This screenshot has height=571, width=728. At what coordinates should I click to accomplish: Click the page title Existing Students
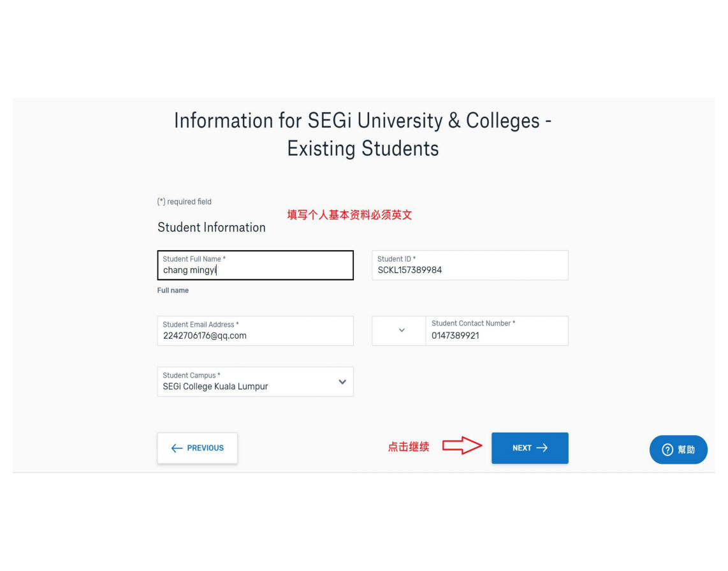[x=363, y=149]
